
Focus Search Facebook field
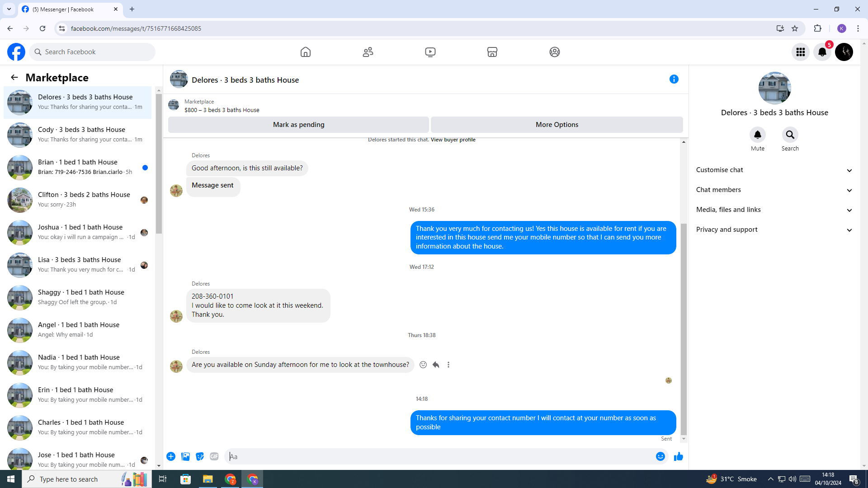(92, 52)
